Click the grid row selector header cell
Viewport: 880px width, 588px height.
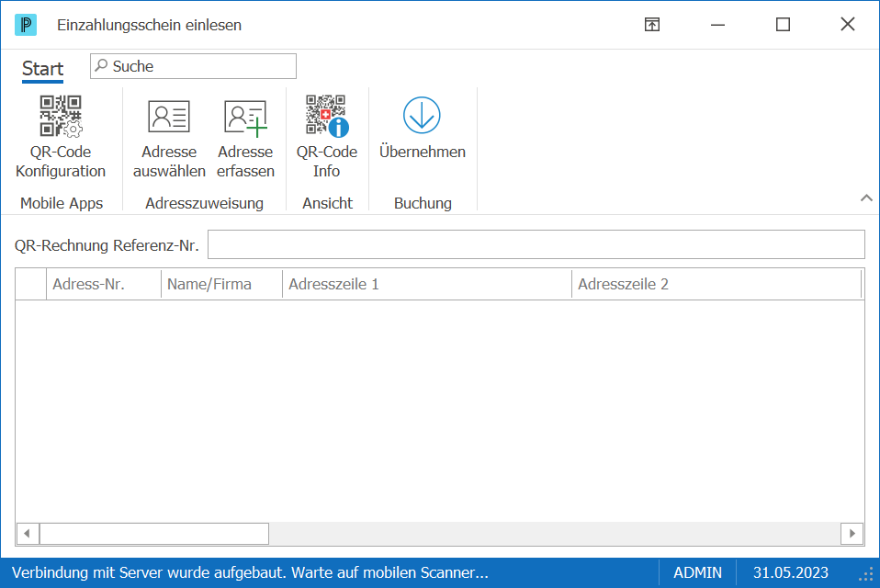coord(31,284)
